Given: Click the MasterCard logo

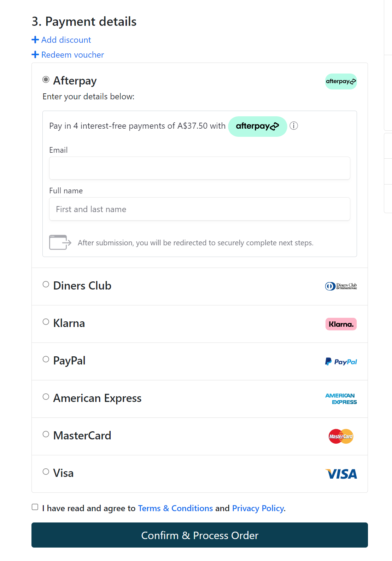Looking at the screenshot, I should (x=341, y=436).
